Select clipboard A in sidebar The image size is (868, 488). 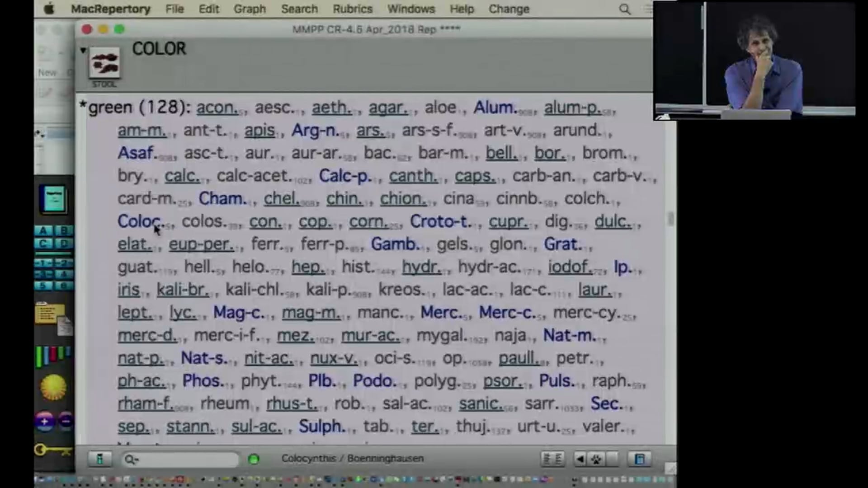click(43, 231)
